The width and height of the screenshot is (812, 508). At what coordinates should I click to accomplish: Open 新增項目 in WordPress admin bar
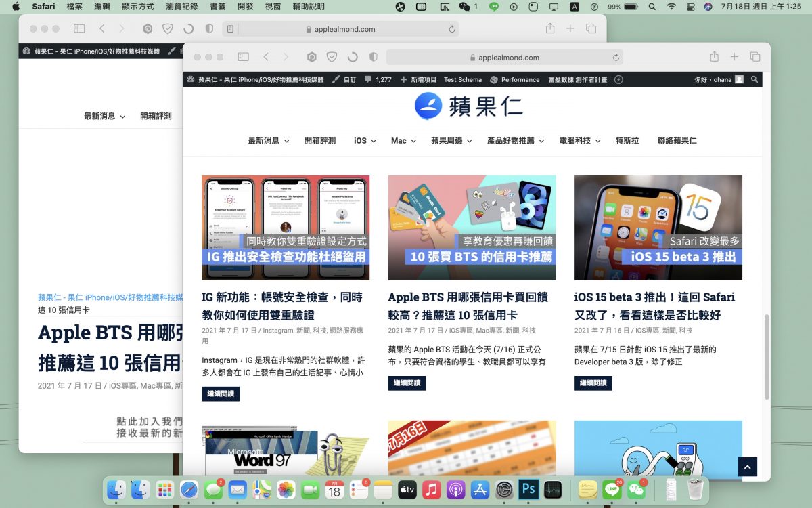pyautogui.click(x=418, y=79)
